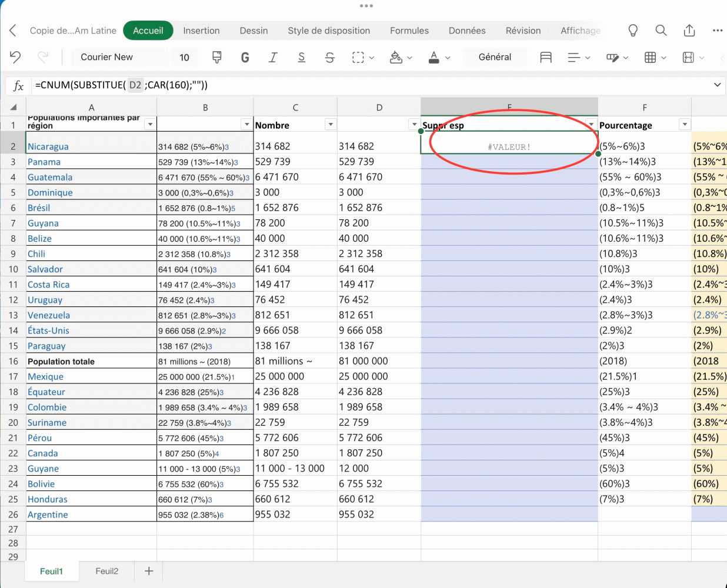The height and width of the screenshot is (588, 727).
Task: Add a new sheet with plus icon
Action: [149, 571]
